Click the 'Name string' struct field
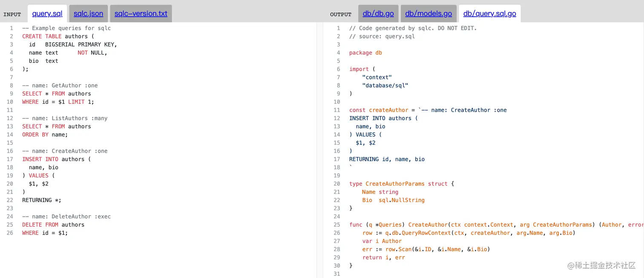The image size is (644, 278). [x=380, y=192]
